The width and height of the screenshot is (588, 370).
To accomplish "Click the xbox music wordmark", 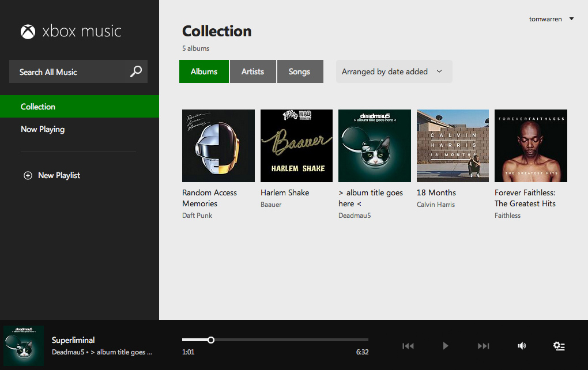I will tap(82, 31).
